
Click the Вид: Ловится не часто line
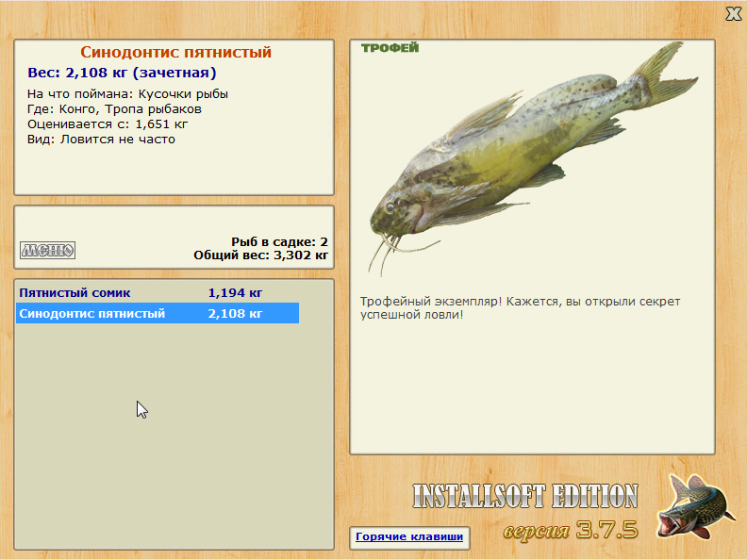101,140
